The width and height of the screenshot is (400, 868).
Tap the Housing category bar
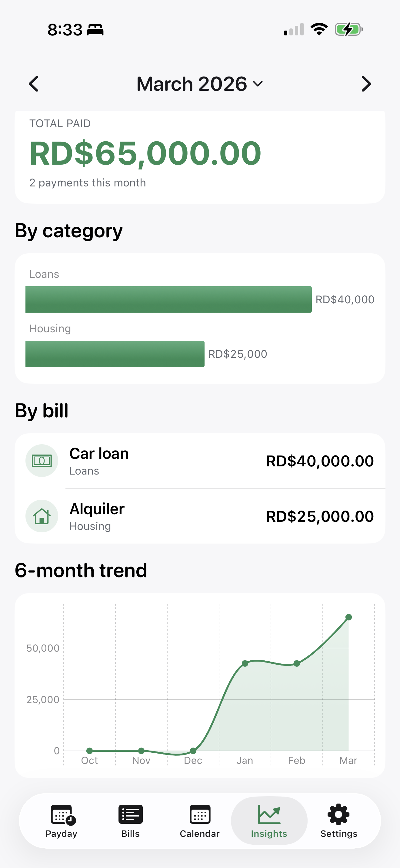115,354
